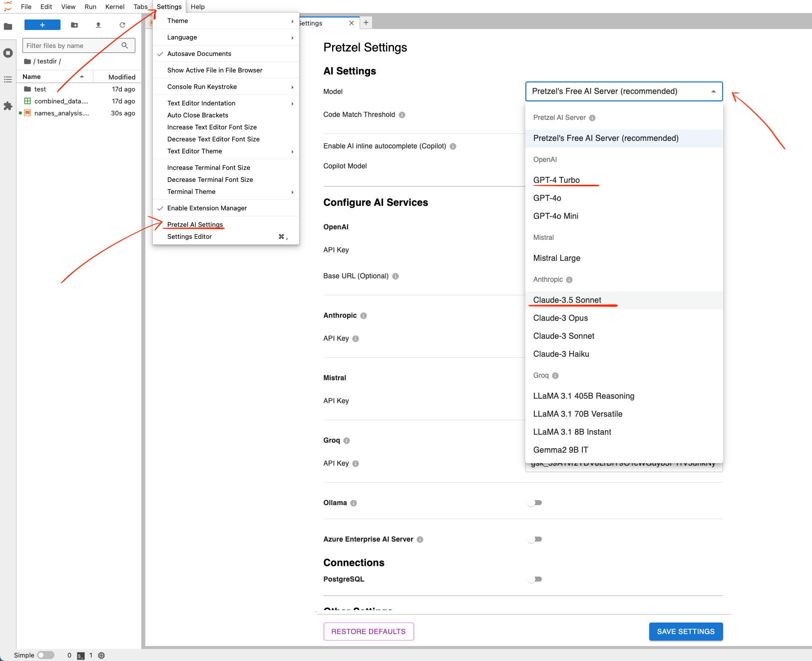812x661 pixels.
Task: Turn on Azure Enterprise AI Server toggle
Action: (x=535, y=540)
